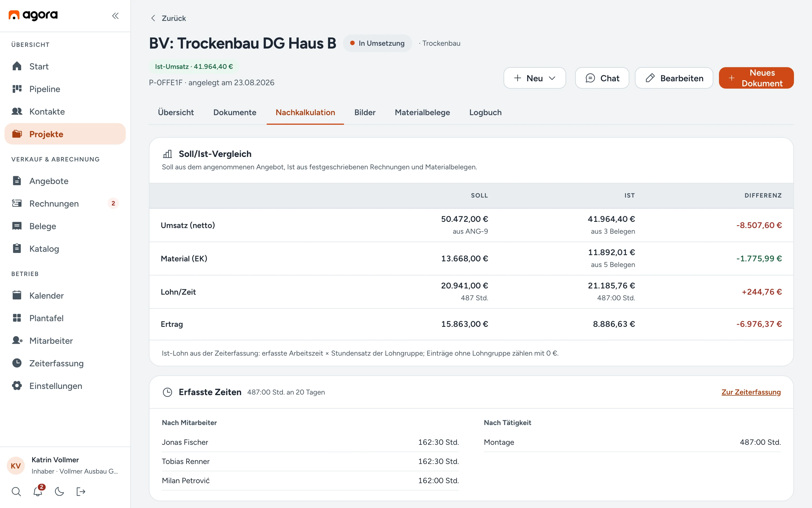Open Rechnungen list in sidebar
This screenshot has height=508, width=812.
click(65, 203)
